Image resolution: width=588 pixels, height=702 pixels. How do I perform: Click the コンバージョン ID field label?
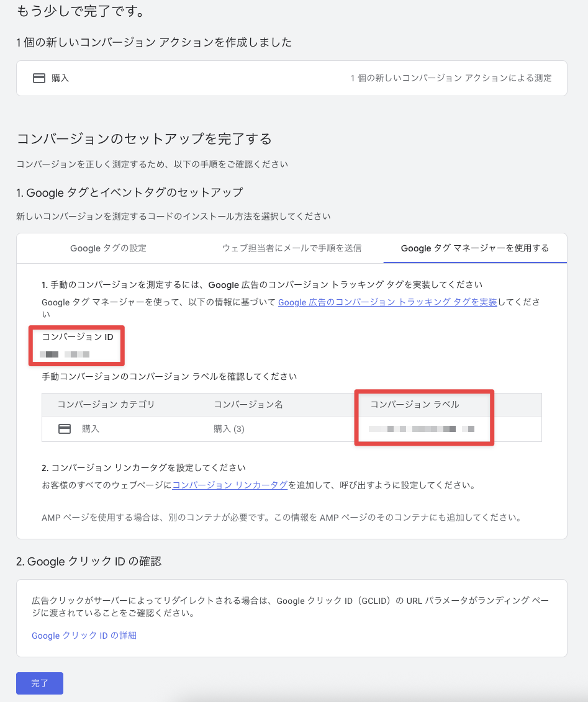tap(78, 337)
